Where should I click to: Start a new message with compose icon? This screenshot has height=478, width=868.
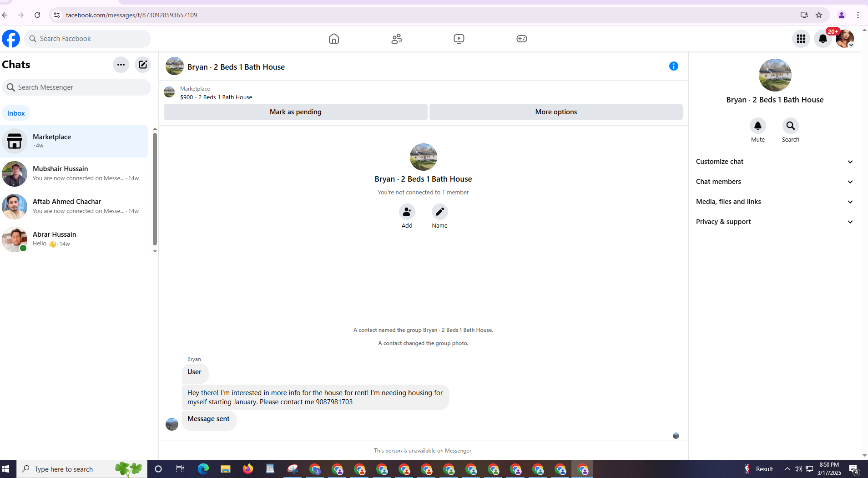coord(143,65)
